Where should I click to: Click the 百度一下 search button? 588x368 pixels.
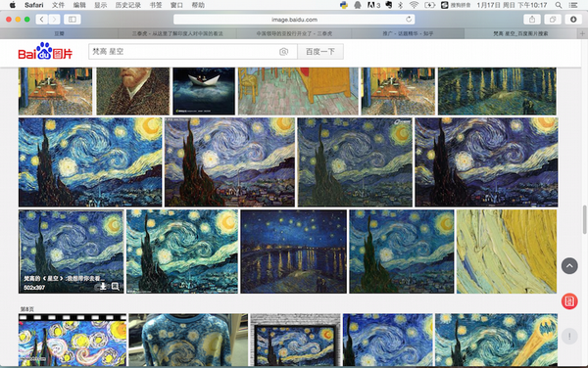click(x=320, y=52)
